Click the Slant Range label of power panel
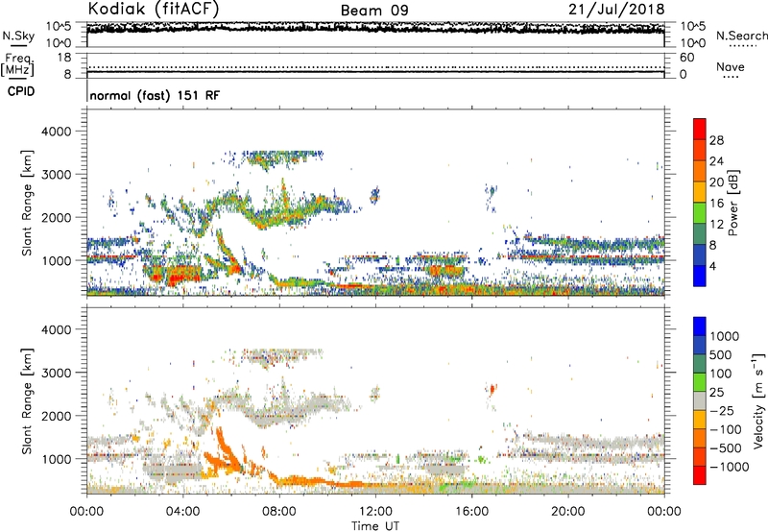The height and width of the screenshot is (532, 768). (27, 203)
